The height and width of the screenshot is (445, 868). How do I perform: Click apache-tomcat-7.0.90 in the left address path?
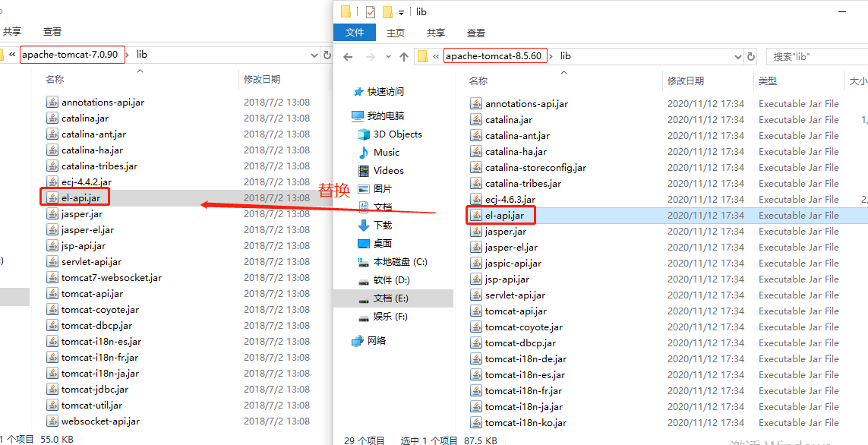point(70,55)
